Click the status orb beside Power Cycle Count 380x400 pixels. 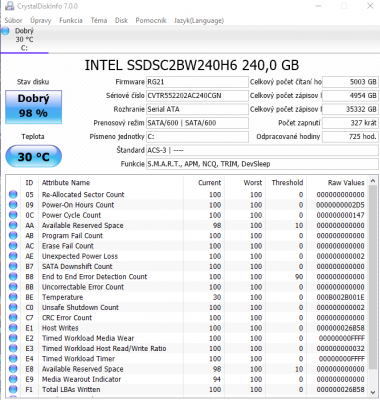click(13, 215)
